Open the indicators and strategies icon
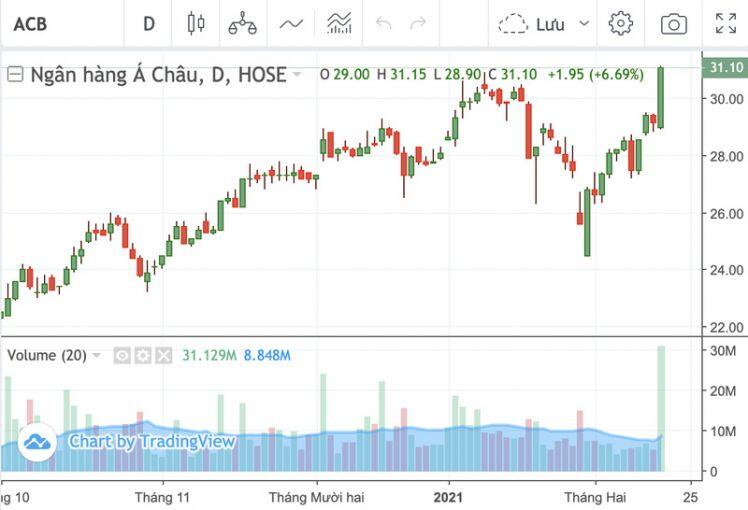Image resolution: width=748 pixels, height=510 pixels. (x=339, y=23)
